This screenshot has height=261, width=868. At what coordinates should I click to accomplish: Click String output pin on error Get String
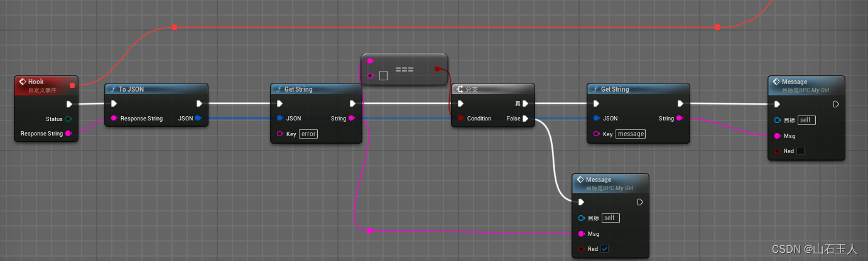352,119
